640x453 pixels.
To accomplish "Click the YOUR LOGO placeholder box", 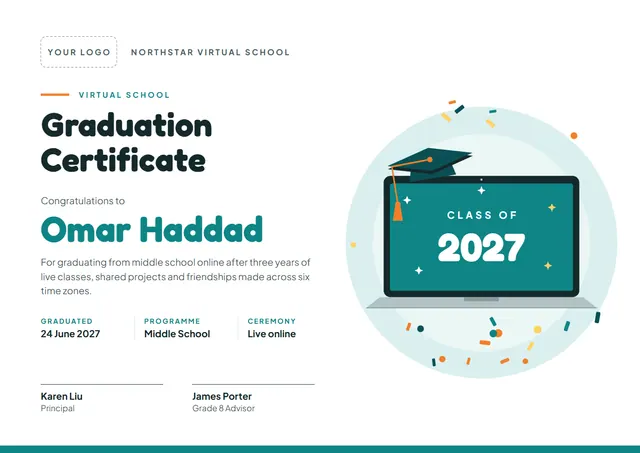I will click(x=79, y=52).
